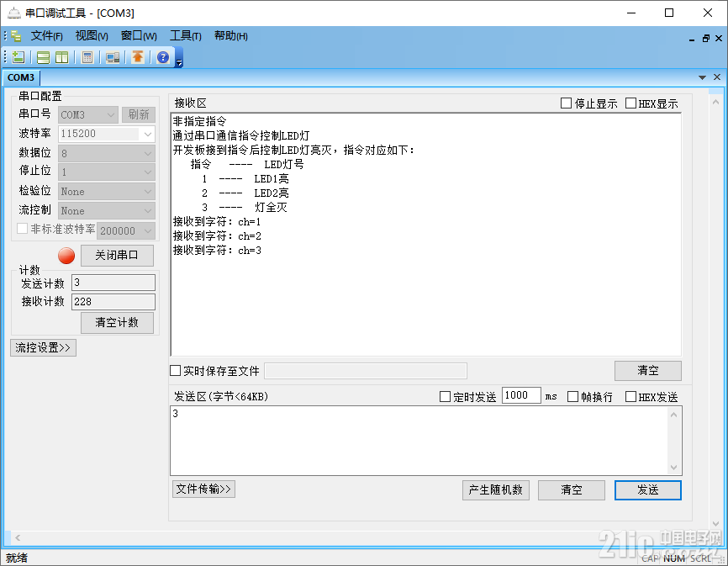Click the 清空计数 button
The width and height of the screenshot is (728, 566).
pos(117,323)
